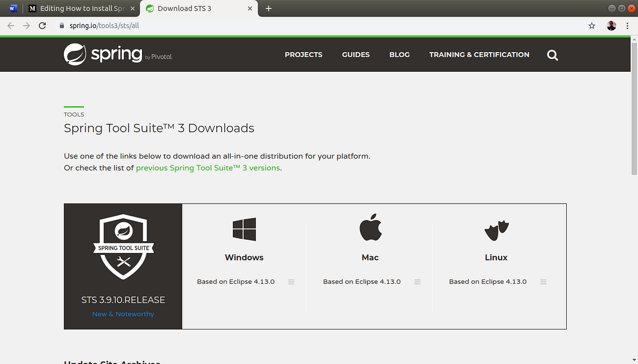Click the scrollbar down arrow
This screenshot has width=638, height=364.
pos(634,360)
